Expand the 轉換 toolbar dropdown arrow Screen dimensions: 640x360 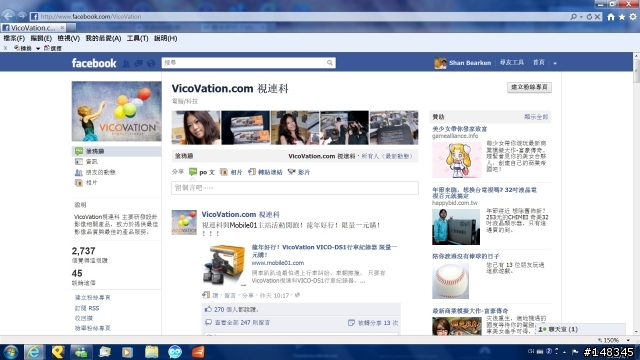tap(38, 49)
